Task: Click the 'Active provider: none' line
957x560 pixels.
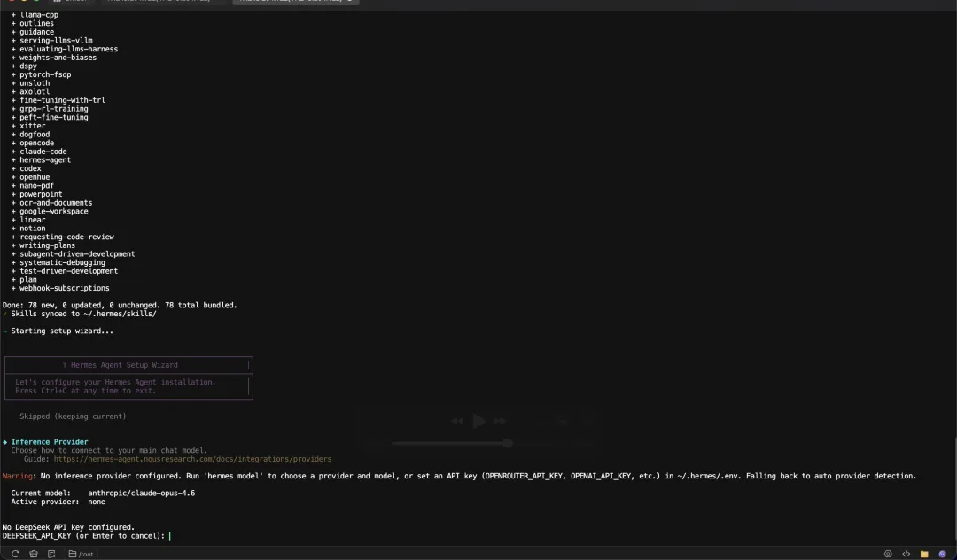Action: point(58,502)
